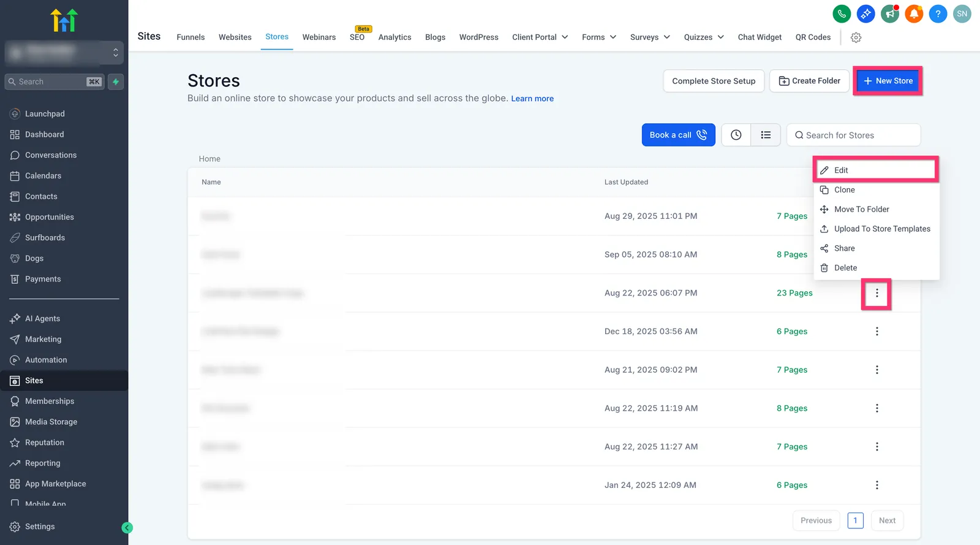Expand the Client Portal dropdown

click(540, 37)
